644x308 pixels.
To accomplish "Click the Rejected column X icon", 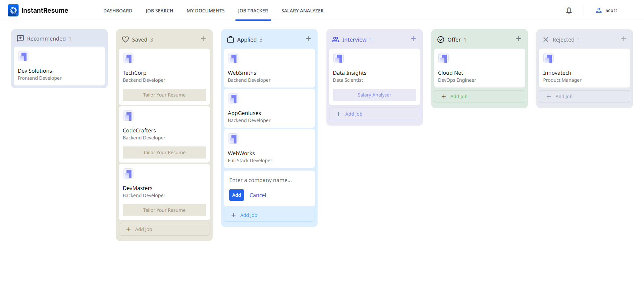I will point(546,40).
